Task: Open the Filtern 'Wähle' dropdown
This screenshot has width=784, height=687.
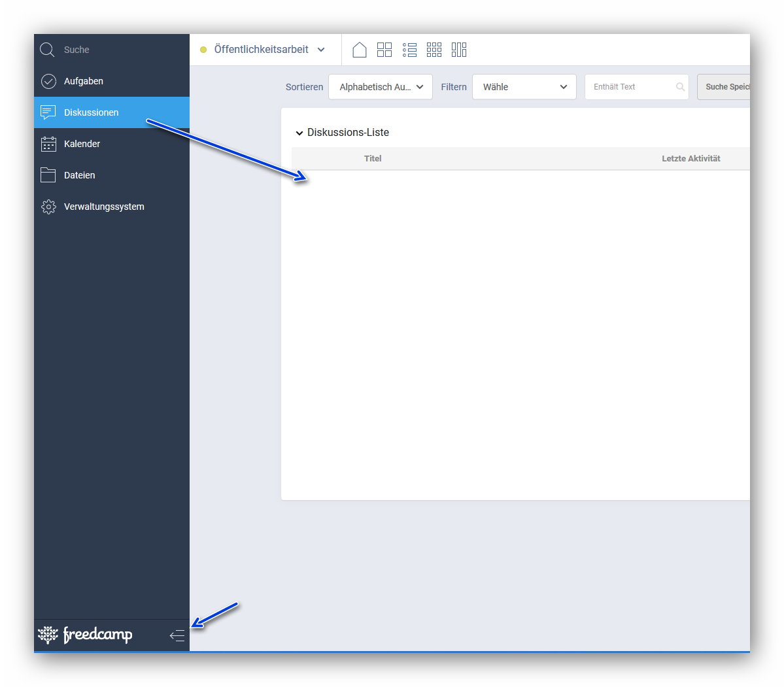Action: [x=524, y=87]
